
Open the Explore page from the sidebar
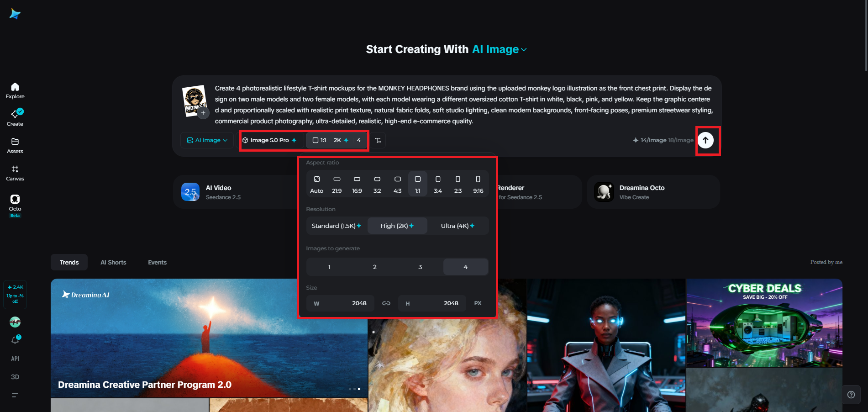[15, 90]
